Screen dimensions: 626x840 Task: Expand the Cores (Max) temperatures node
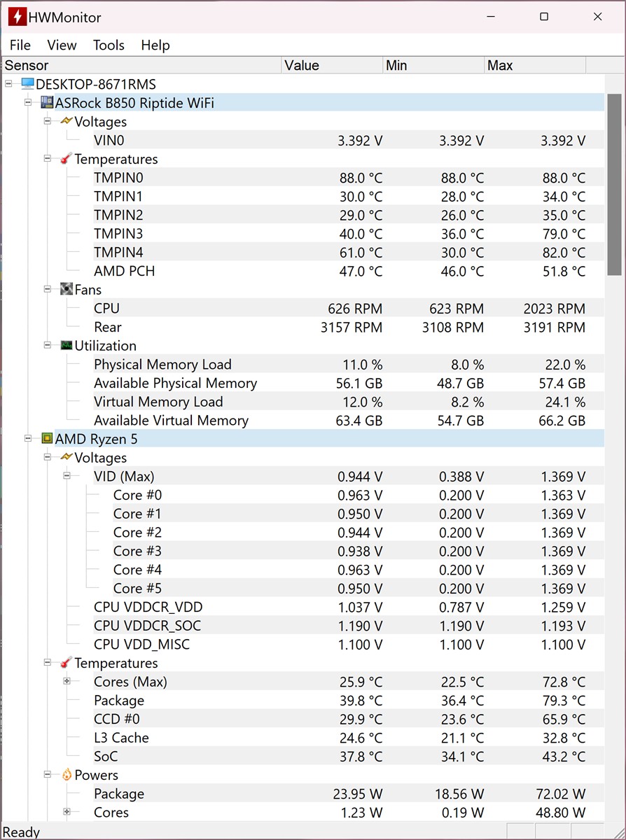(x=67, y=681)
